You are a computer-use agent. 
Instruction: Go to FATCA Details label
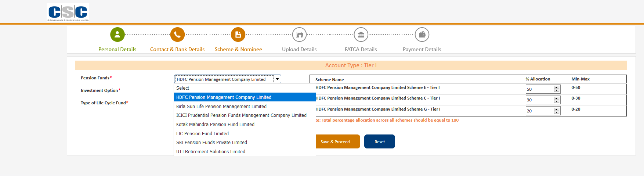(x=361, y=49)
